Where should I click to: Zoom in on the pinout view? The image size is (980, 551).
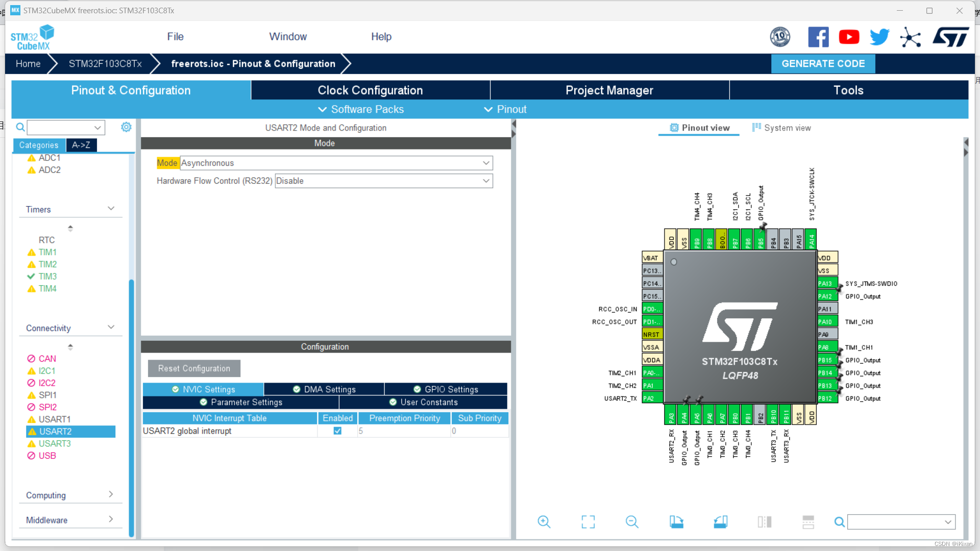click(x=544, y=521)
